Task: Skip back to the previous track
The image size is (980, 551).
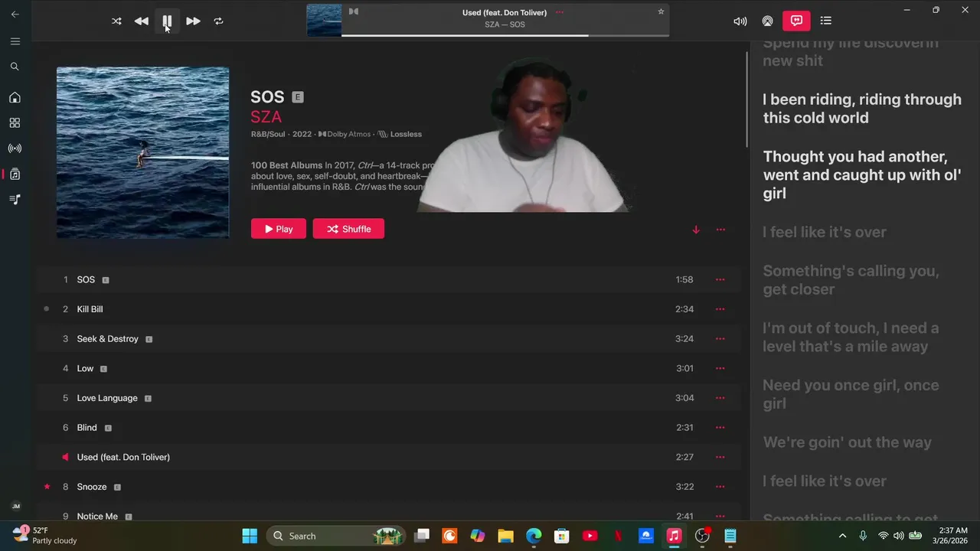Action: point(142,21)
